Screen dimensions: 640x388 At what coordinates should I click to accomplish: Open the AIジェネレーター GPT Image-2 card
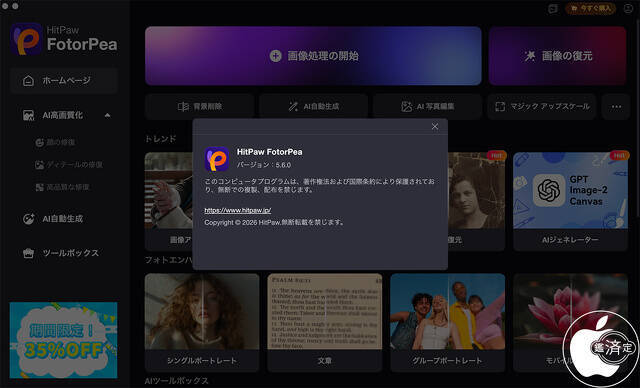click(570, 202)
